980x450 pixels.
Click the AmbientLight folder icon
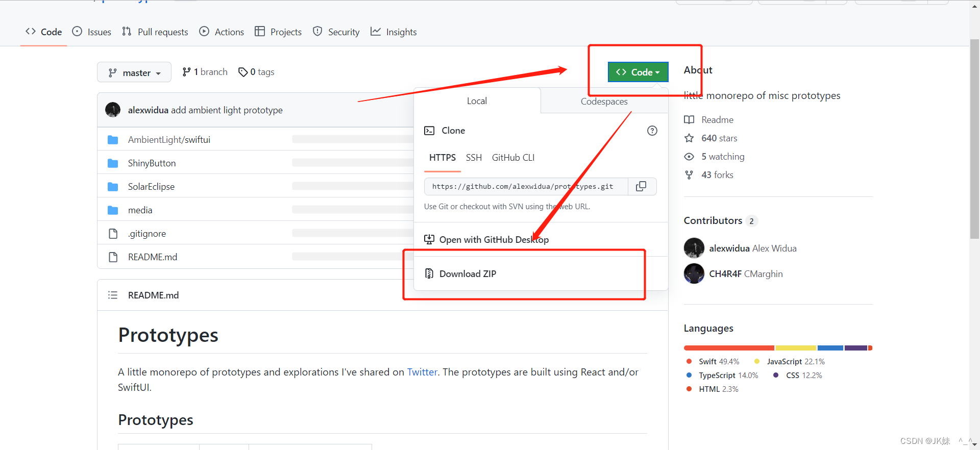tap(113, 140)
